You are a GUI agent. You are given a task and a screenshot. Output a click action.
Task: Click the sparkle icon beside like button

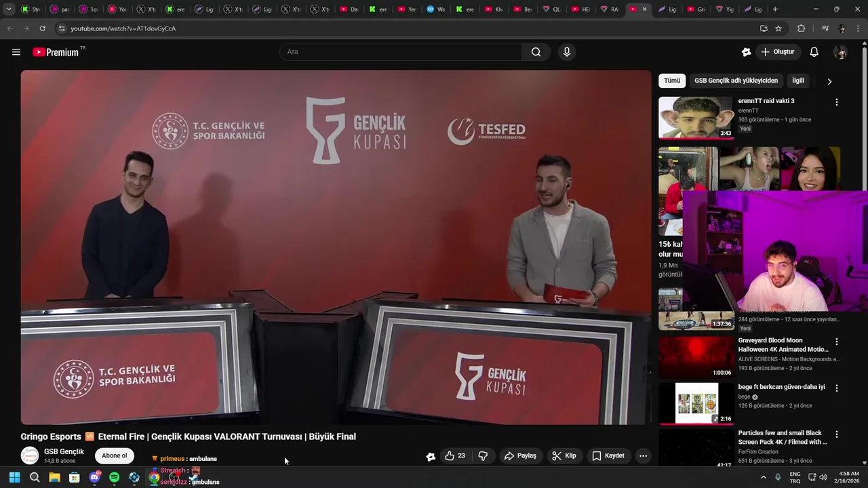click(431, 456)
